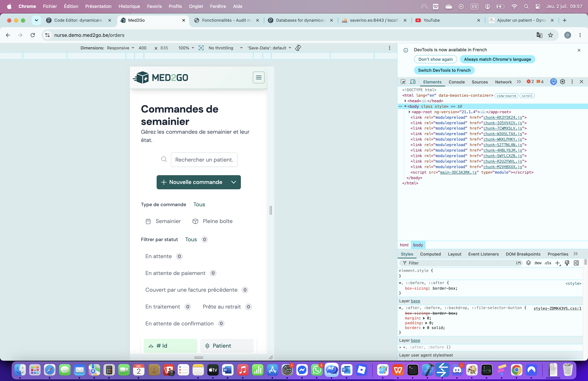The width and height of the screenshot is (588, 381).
Task: Open the Med2Go hamburger menu
Action: [258, 78]
